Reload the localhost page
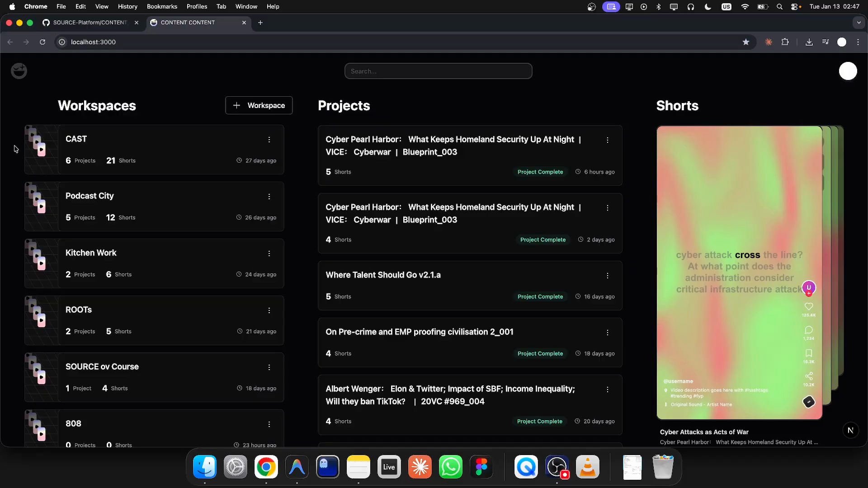Screen dimensions: 868x488 tap(42, 42)
